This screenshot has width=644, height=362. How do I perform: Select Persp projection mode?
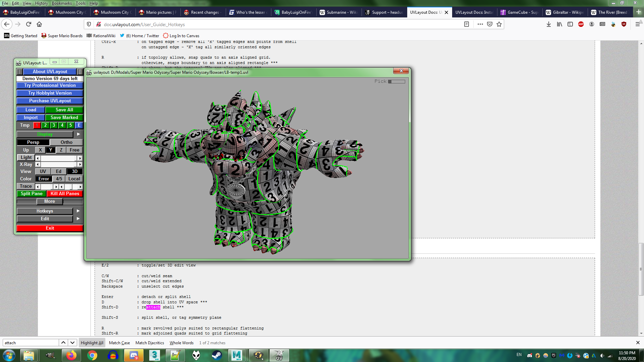pos(33,142)
